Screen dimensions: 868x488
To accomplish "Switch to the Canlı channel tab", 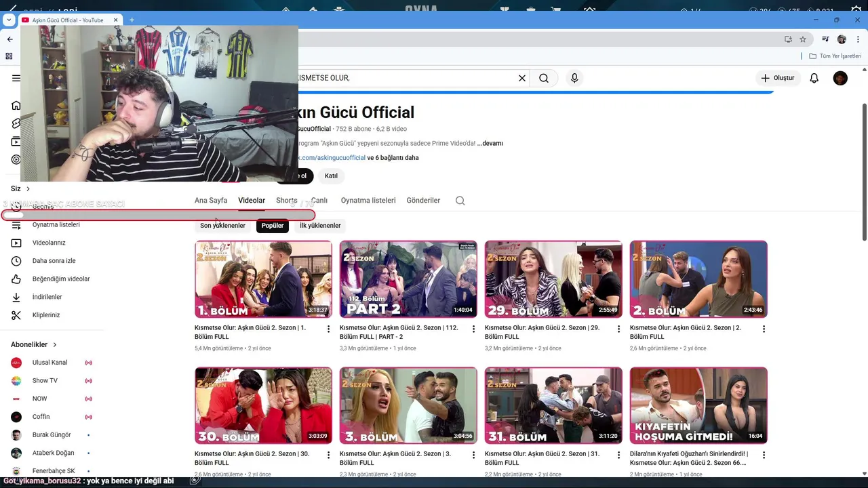I will pyautogui.click(x=319, y=201).
